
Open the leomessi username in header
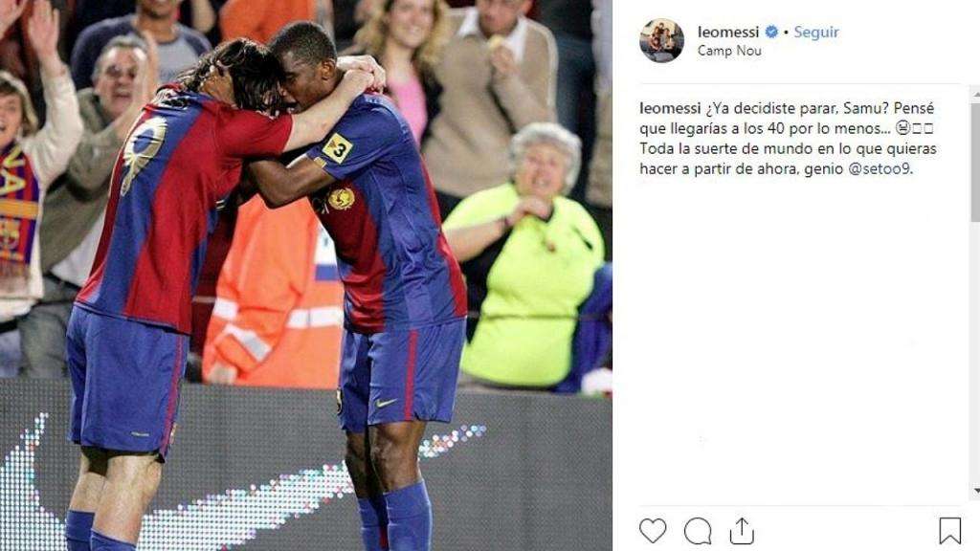[728, 32]
